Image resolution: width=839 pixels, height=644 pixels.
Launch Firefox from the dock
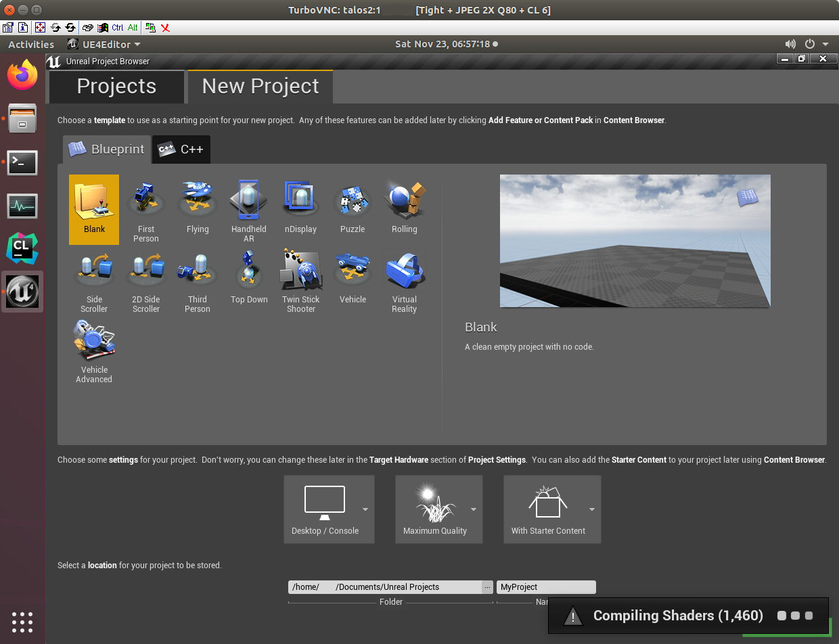22,75
